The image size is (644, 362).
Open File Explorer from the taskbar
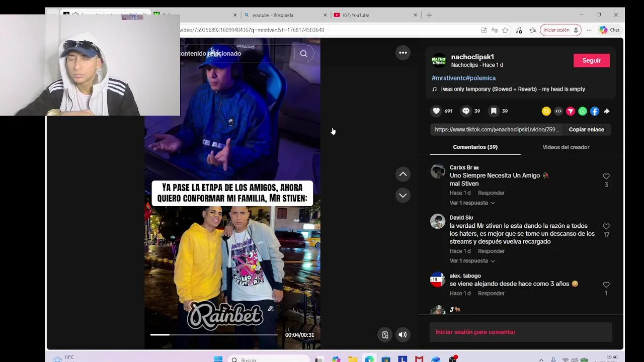tap(353, 359)
